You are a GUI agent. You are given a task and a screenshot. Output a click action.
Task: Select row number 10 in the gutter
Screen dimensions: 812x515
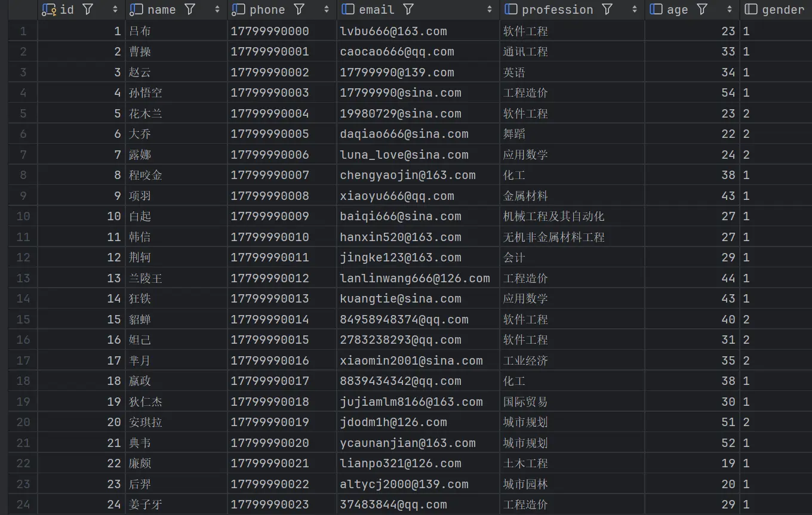click(23, 216)
